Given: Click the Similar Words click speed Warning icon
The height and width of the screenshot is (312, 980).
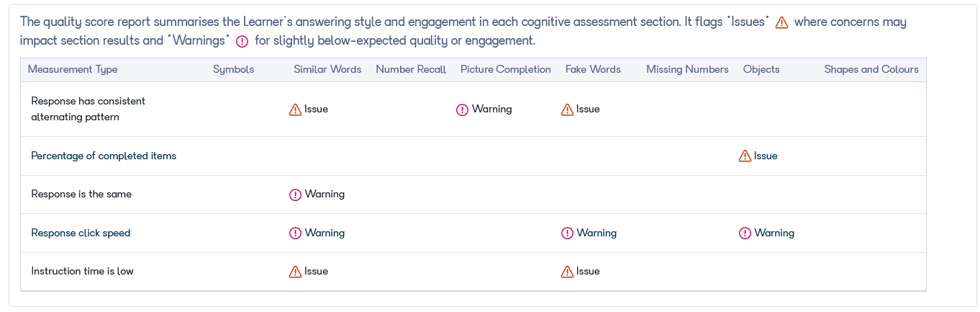Looking at the screenshot, I should 295,233.
